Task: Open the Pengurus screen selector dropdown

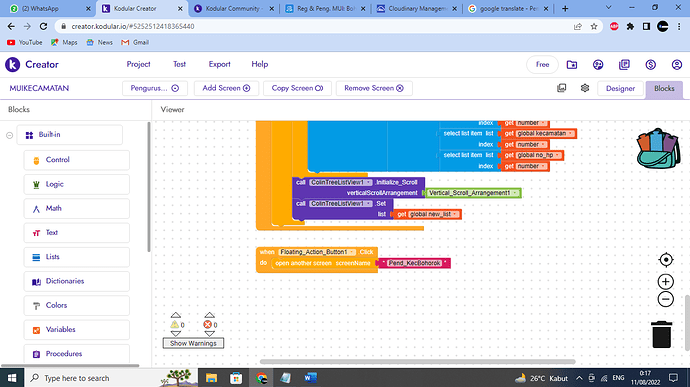Action: (x=155, y=88)
